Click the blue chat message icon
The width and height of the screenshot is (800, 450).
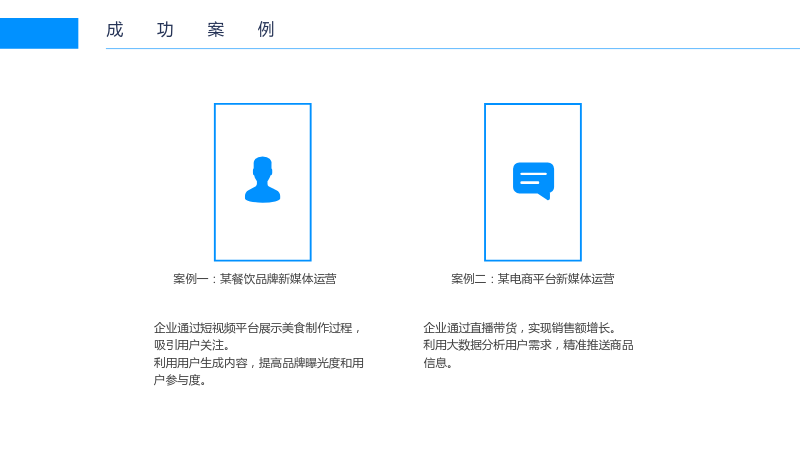coord(533,181)
